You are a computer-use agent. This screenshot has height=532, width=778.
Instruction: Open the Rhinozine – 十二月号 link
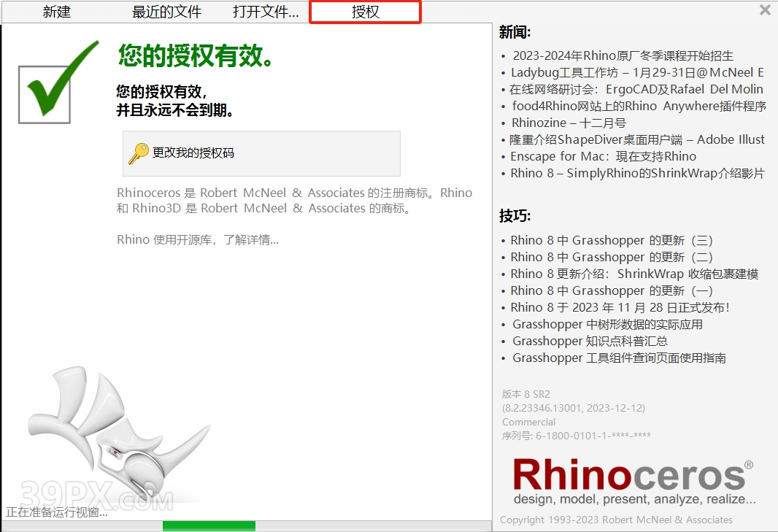[569, 123]
